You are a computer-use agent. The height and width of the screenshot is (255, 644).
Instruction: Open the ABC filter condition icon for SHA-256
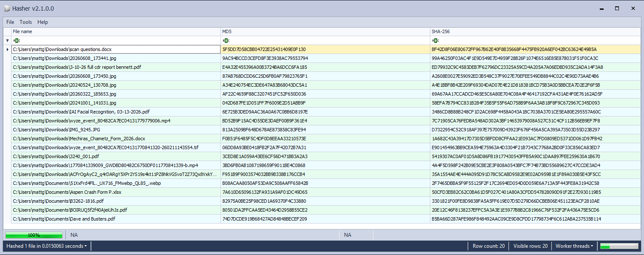pos(435,41)
